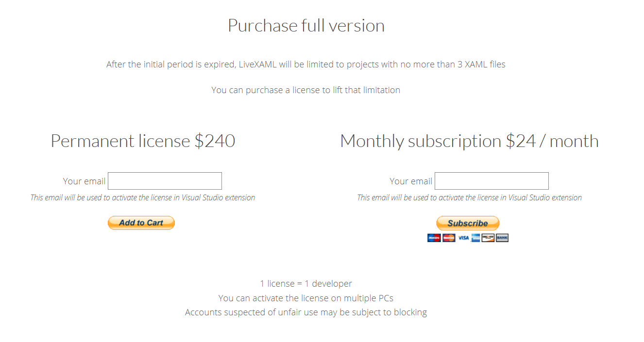Click the 'unfair use may be subject to blocking' text
Viewport: 644px width, 342px height.
353,312
